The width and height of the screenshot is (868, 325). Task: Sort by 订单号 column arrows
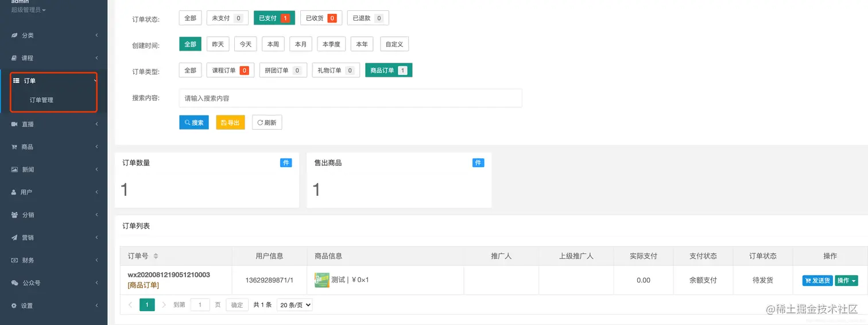pos(156,256)
